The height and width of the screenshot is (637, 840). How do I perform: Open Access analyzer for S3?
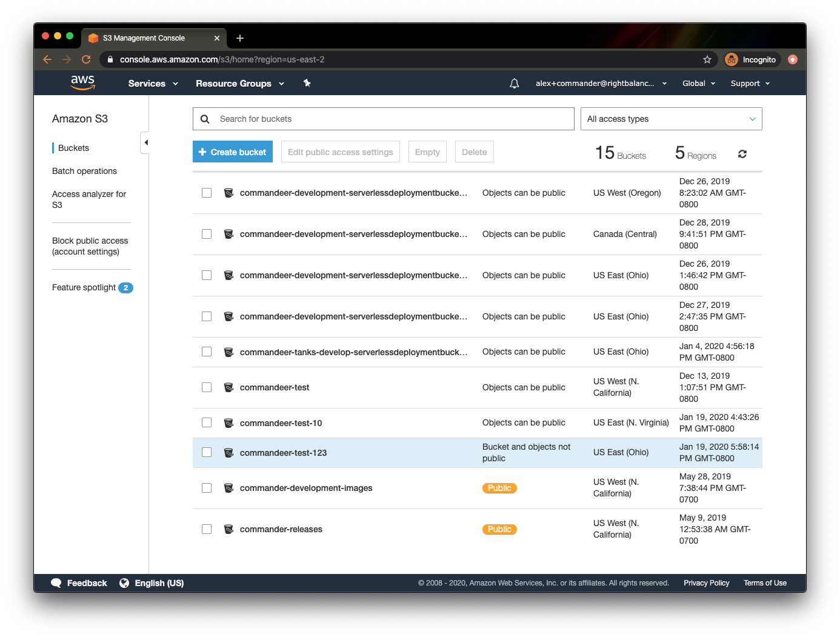pos(89,199)
